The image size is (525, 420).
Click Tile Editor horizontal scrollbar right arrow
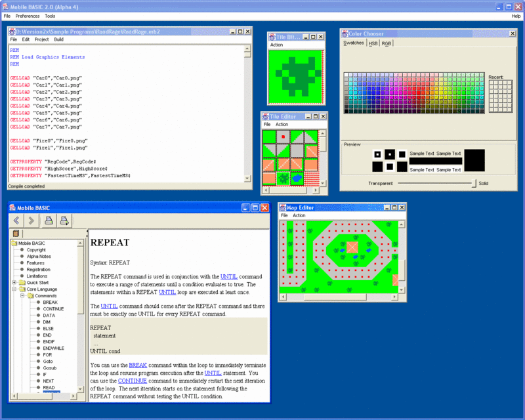[316, 190]
